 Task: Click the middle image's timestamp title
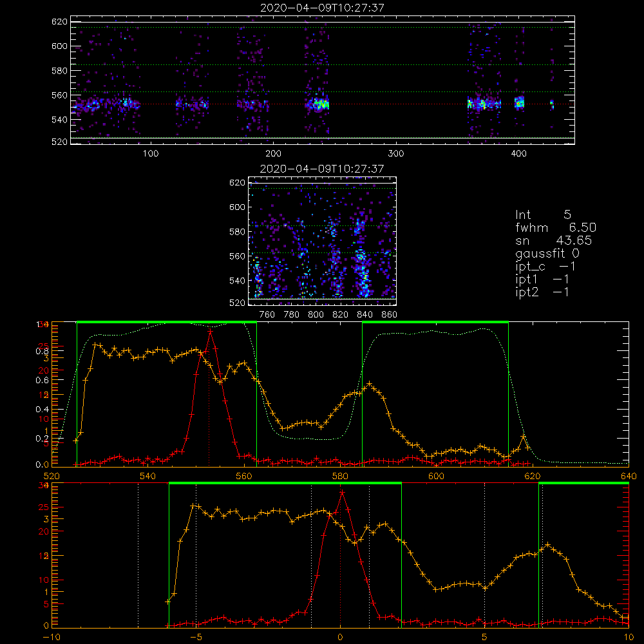(x=322, y=169)
